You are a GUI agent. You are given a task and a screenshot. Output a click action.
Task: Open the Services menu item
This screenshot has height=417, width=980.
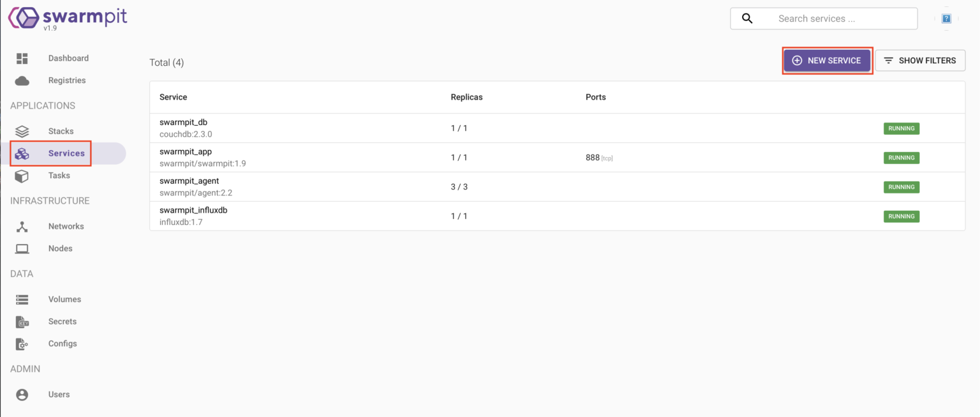pos(66,153)
